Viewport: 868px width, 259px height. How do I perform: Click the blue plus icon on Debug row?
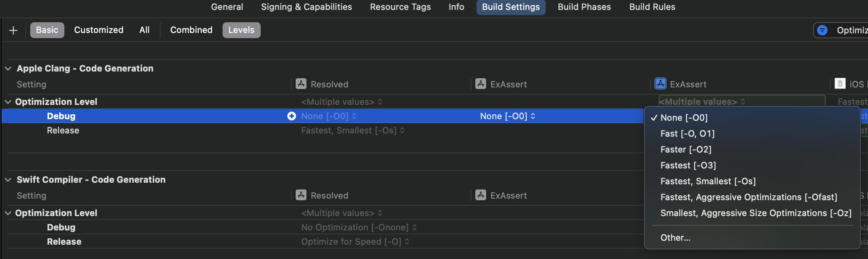[x=292, y=116]
